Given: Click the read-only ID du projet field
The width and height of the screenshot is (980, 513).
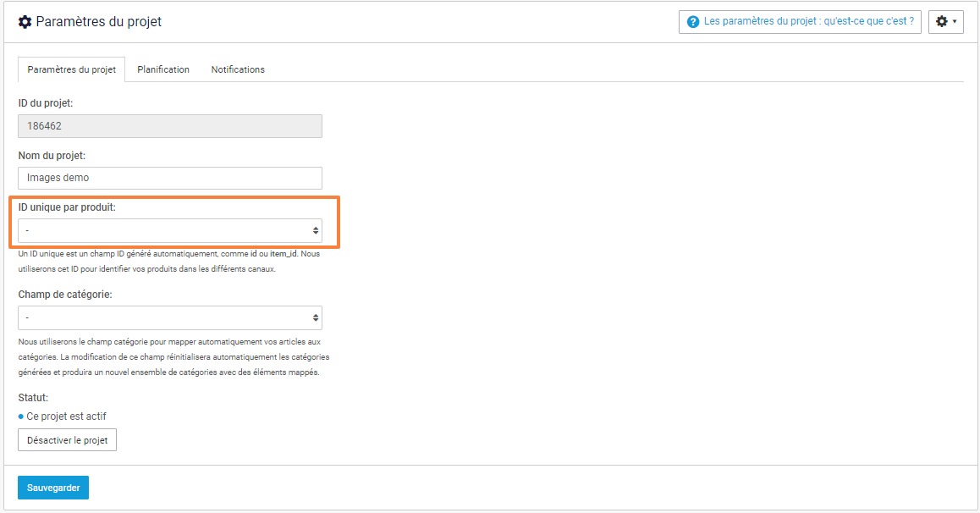Looking at the screenshot, I should tap(169, 126).
